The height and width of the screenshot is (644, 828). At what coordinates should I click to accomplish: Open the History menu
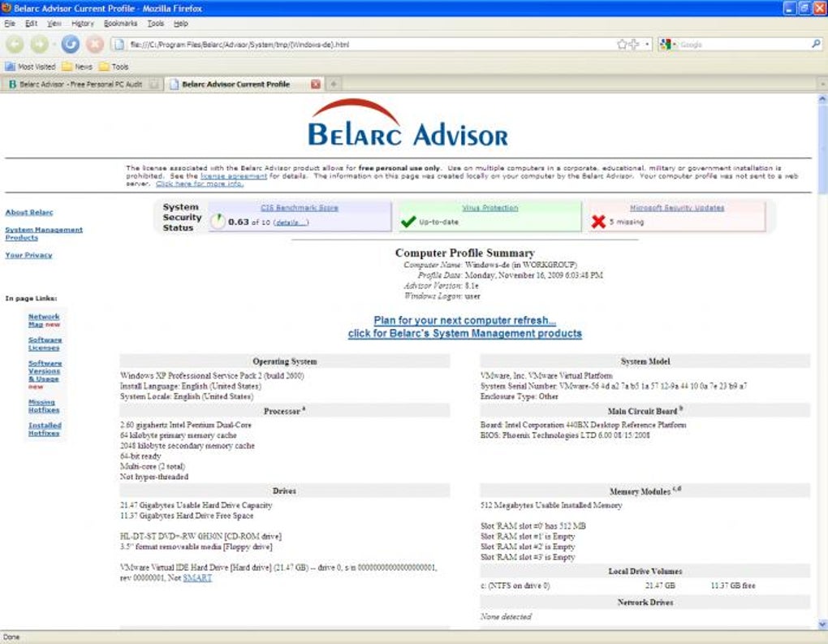pos(82,24)
